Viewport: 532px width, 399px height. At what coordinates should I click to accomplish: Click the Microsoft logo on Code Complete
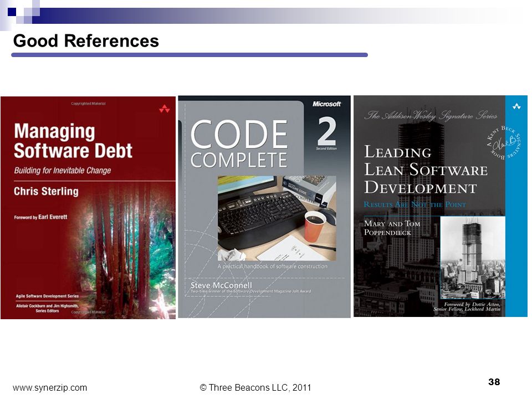click(x=326, y=104)
